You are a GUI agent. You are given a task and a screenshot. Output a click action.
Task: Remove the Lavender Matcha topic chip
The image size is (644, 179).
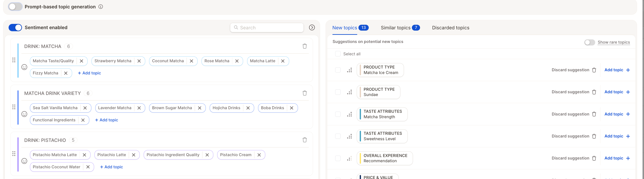point(139,108)
